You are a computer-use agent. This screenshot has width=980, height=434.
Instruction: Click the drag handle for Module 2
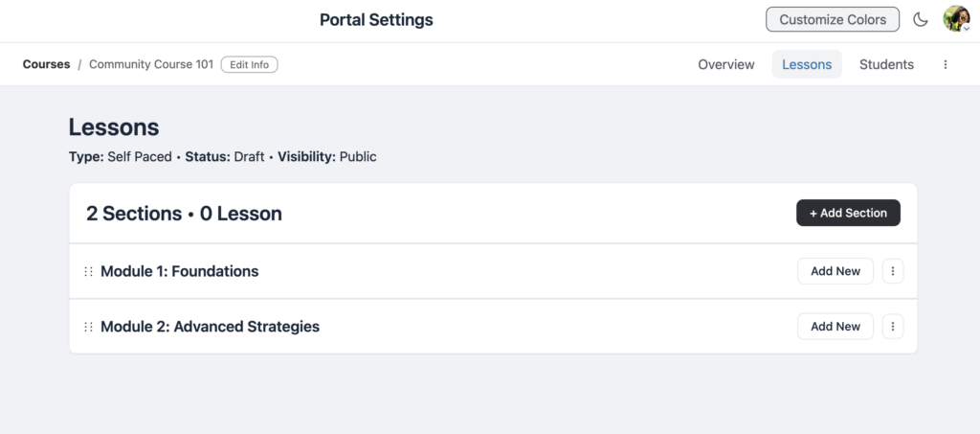pos(89,327)
